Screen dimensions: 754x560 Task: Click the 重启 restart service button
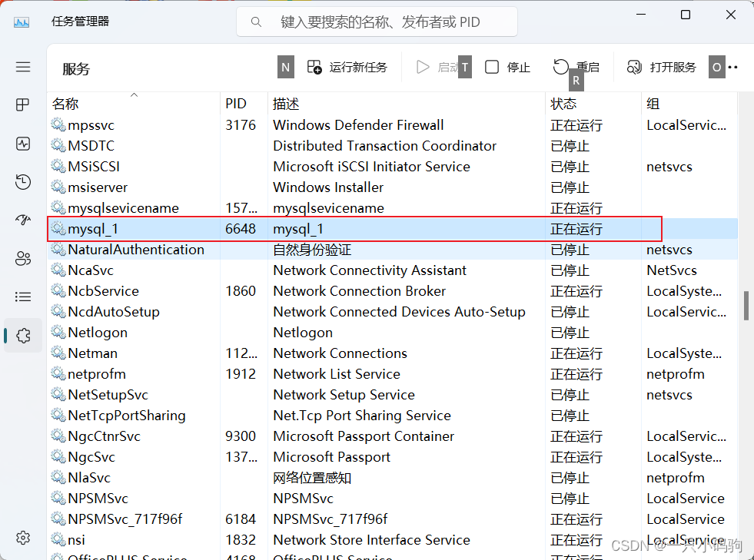click(x=576, y=68)
